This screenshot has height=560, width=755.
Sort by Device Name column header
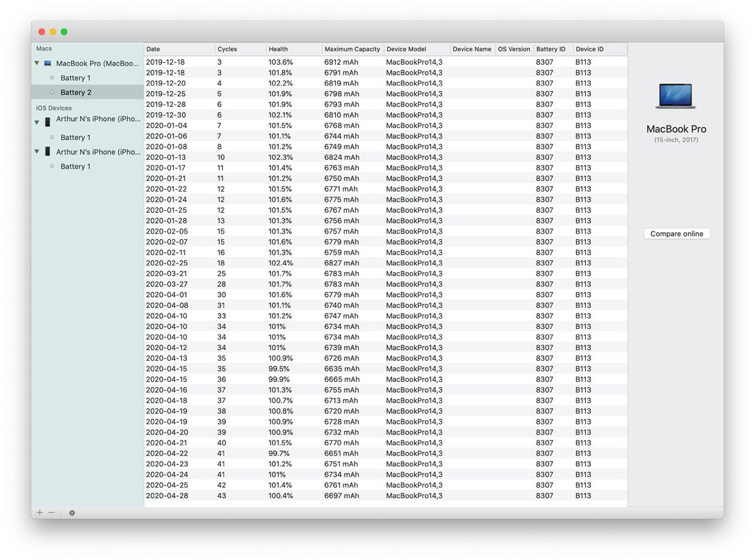click(473, 50)
